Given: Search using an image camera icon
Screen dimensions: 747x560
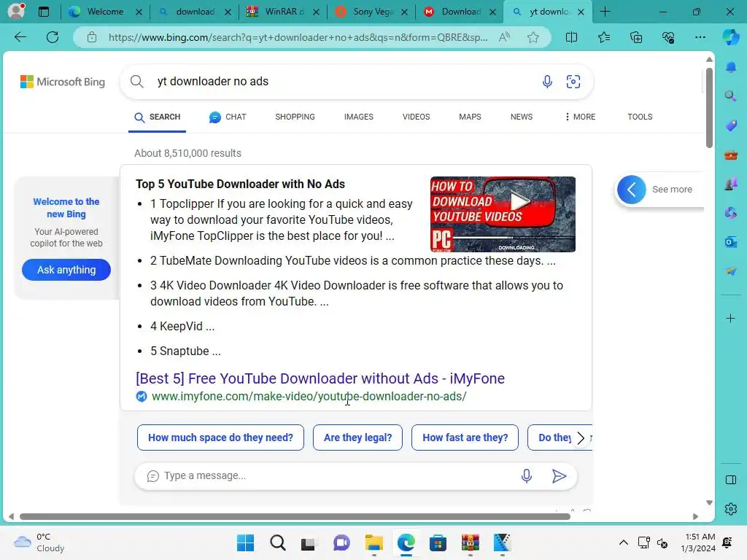Looking at the screenshot, I should point(573,82).
